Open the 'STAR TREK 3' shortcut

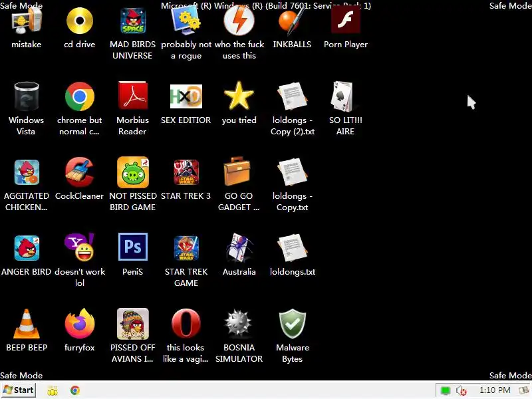[x=186, y=172]
